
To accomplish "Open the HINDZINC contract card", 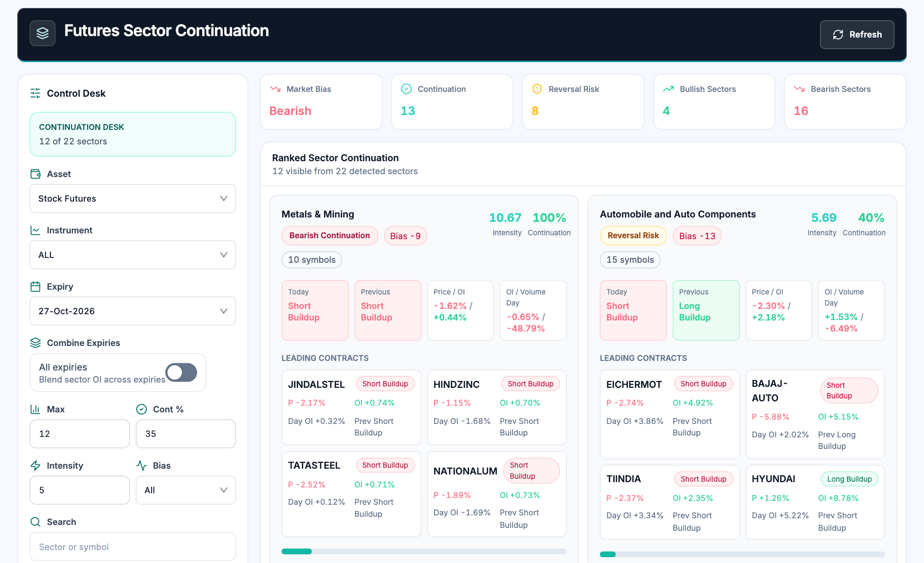I will pos(497,407).
